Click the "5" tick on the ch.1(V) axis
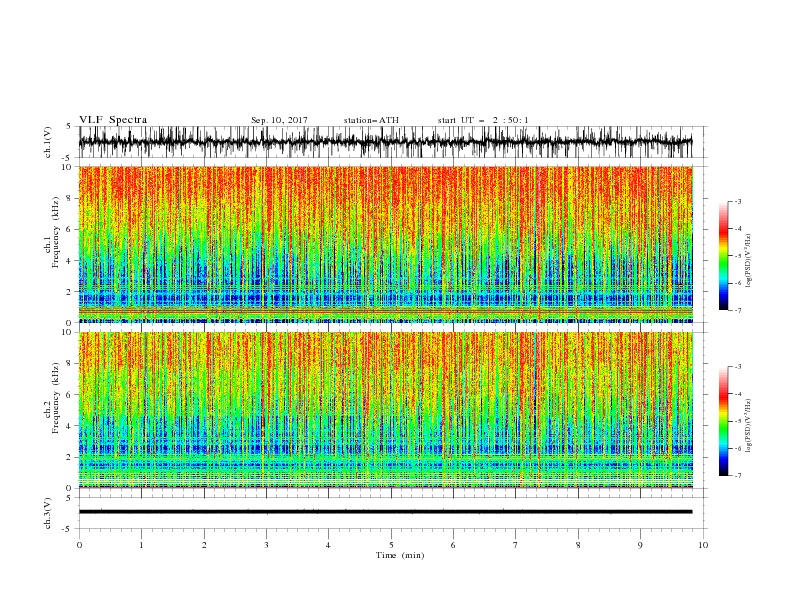Viewport: 792px width, 612px height. click(69, 127)
